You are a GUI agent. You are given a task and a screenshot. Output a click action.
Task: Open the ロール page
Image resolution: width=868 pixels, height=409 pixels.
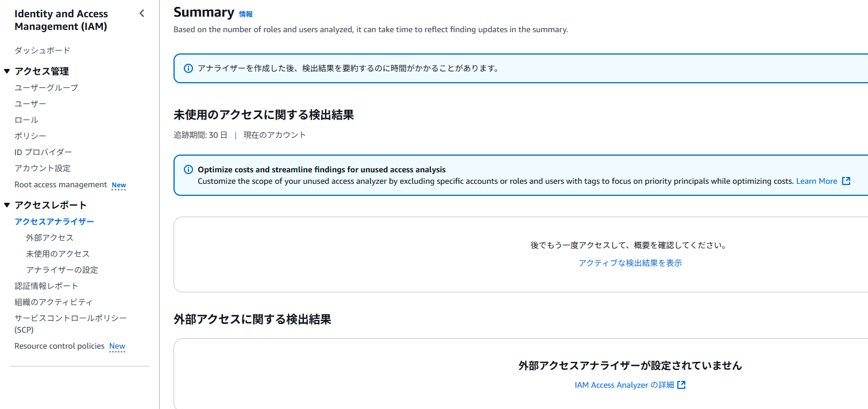point(26,119)
